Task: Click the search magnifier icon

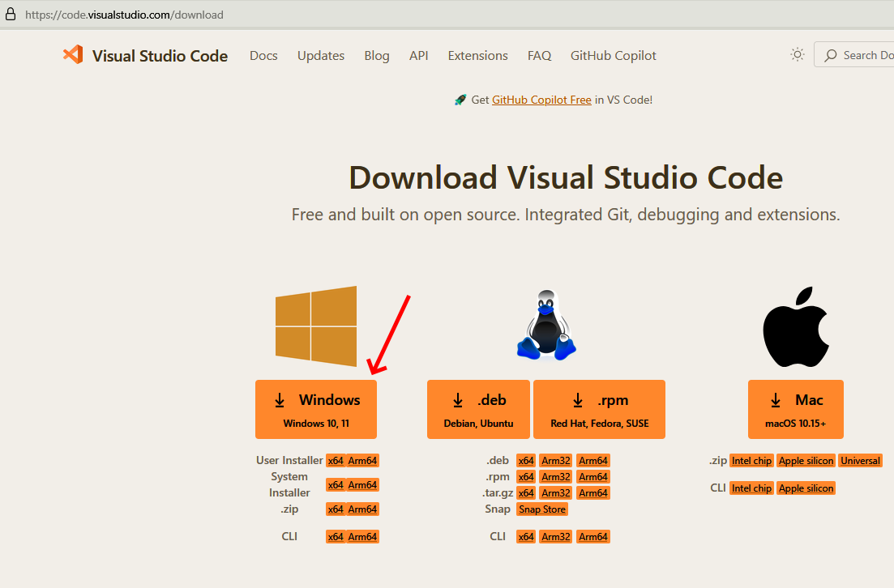Action: tap(830, 55)
